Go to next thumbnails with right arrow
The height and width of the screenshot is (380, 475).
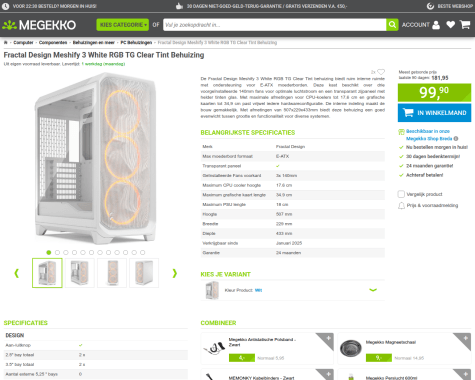(x=175, y=273)
